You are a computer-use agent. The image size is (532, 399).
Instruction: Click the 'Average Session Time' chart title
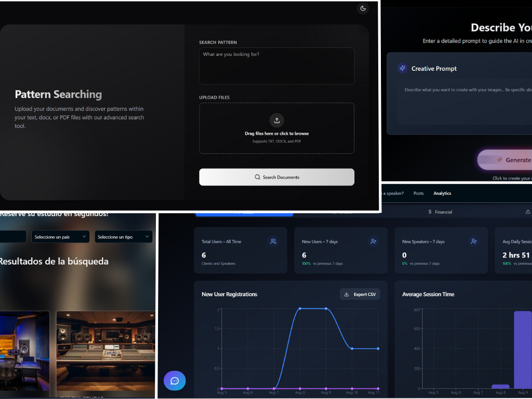(x=428, y=294)
